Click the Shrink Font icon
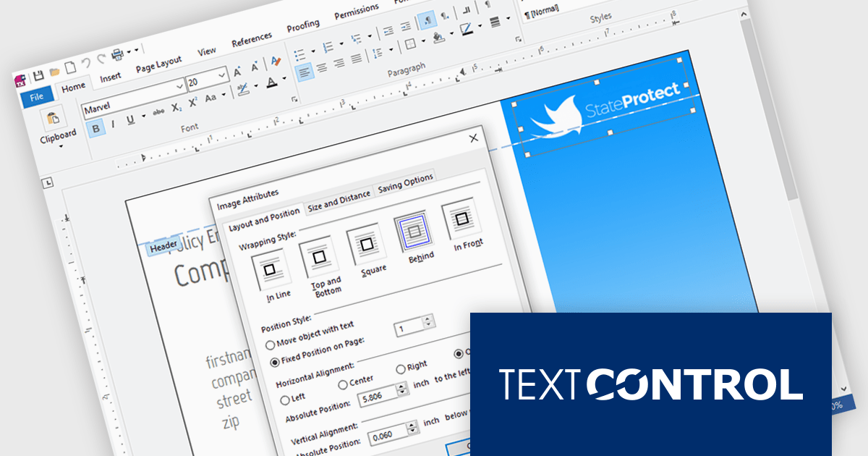The width and height of the screenshot is (868, 456). pos(255,67)
